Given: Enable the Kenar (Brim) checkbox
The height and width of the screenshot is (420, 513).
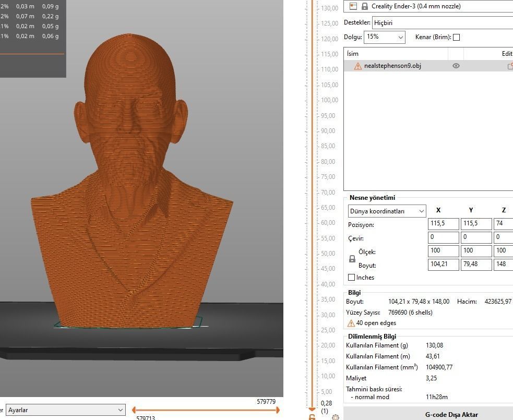Looking at the screenshot, I should [456, 37].
